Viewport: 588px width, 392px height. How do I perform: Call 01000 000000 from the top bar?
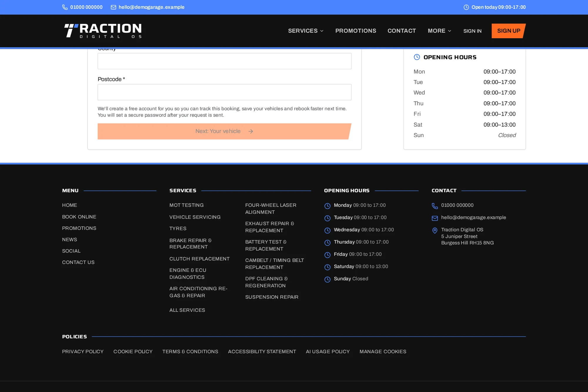pyautogui.click(x=86, y=7)
